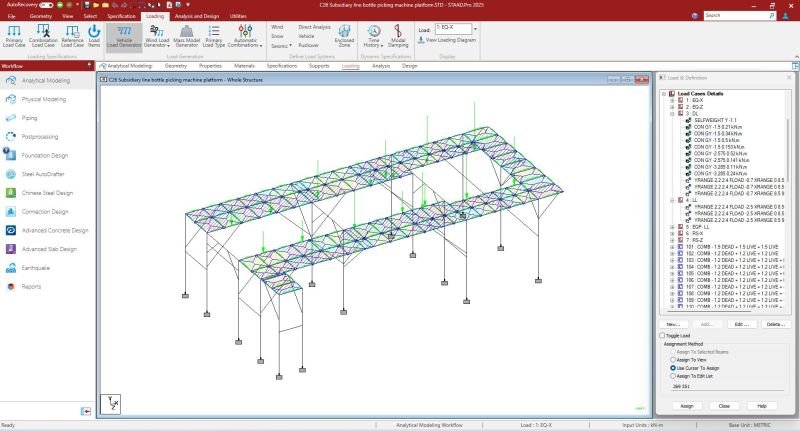Image resolution: width=800 pixels, height=431 pixels.
Task: Click collapse workflow panel arrow icon
Action: click(86, 411)
